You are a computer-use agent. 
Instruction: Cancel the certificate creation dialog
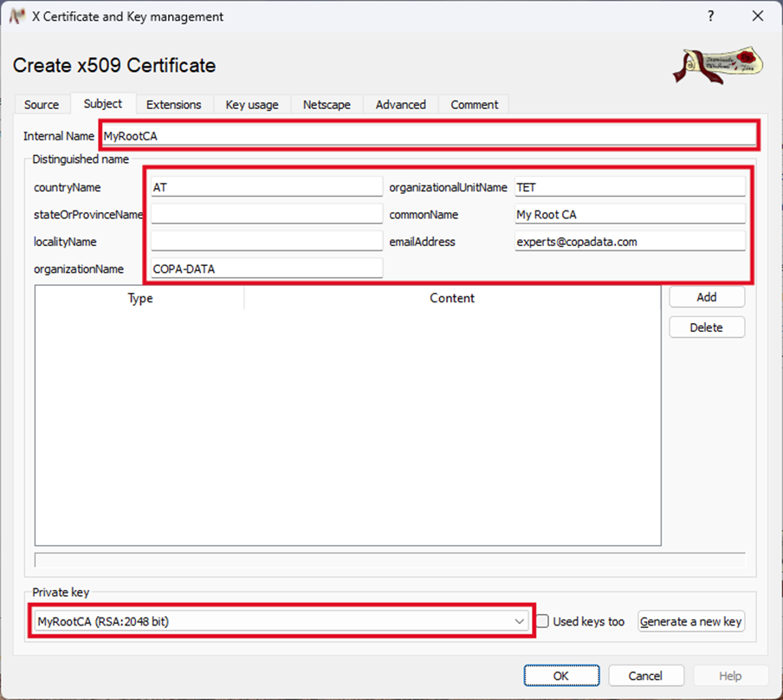[x=645, y=676]
